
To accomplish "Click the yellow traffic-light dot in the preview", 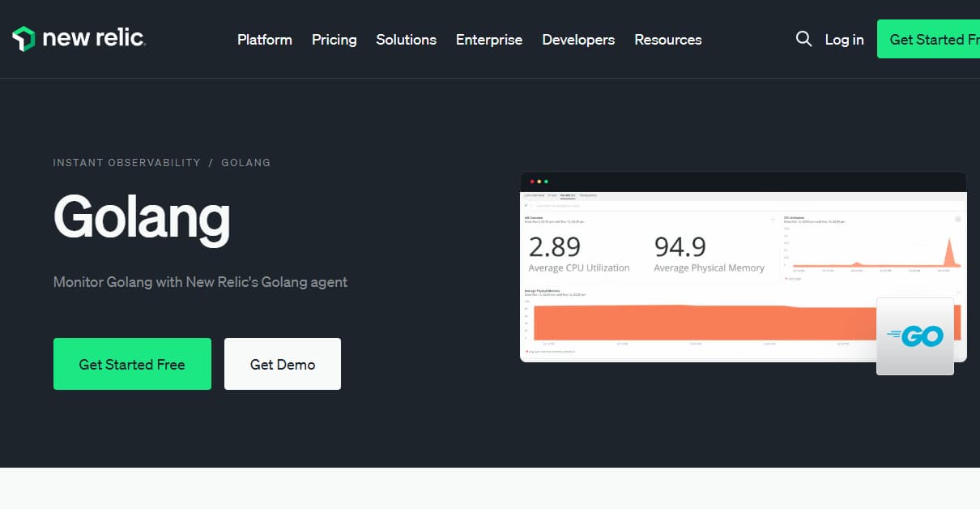I will [539, 182].
